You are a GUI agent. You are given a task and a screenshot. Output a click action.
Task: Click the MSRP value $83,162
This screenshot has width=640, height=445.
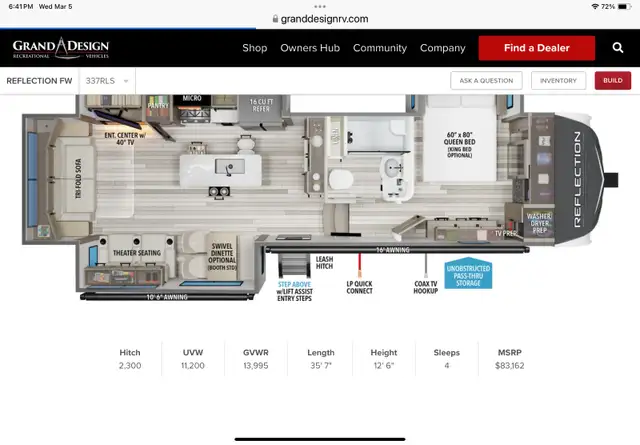tap(509, 365)
